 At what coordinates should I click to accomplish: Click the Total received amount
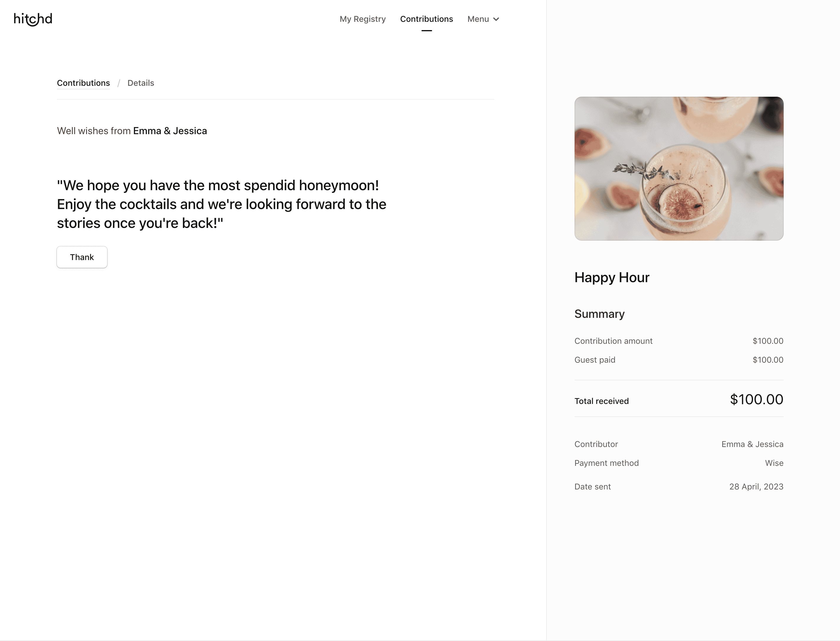(756, 400)
